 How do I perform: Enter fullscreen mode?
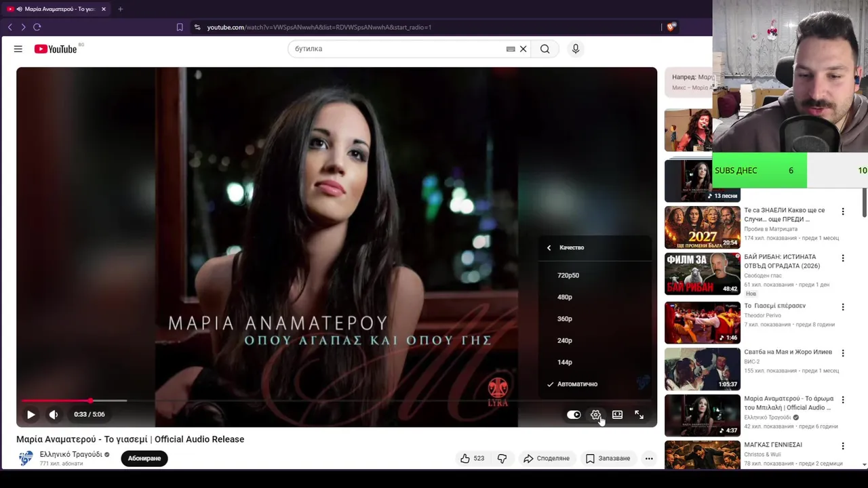pyautogui.click(x=639, y=415)
